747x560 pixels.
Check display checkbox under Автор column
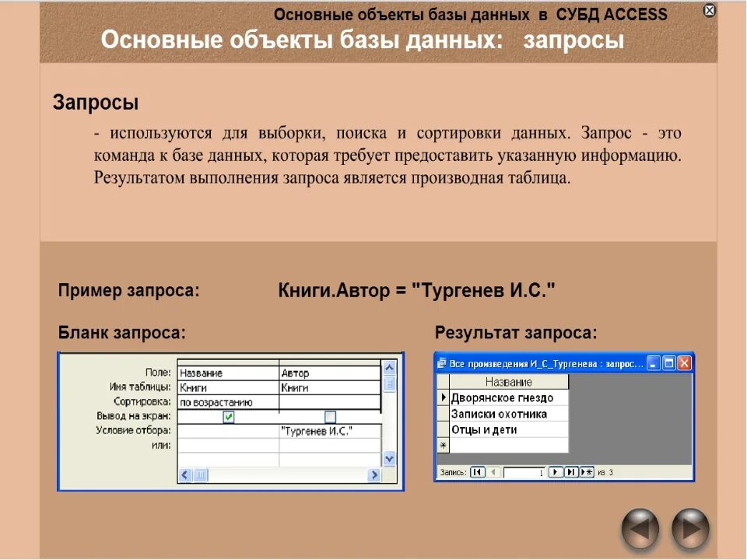[x=330, y=417]
